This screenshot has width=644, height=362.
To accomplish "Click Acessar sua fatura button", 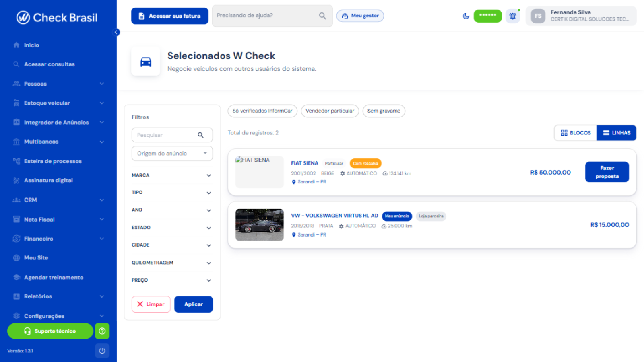I will click(170, 16).
